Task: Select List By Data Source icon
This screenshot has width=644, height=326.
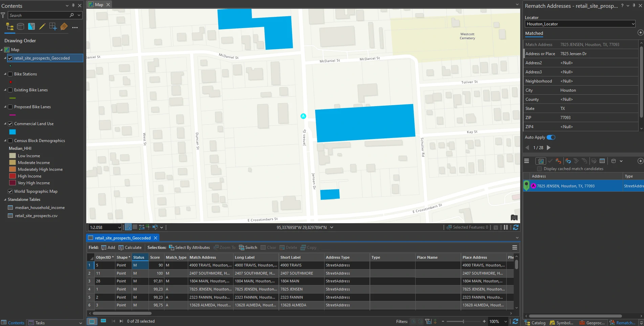Action: 21,27
